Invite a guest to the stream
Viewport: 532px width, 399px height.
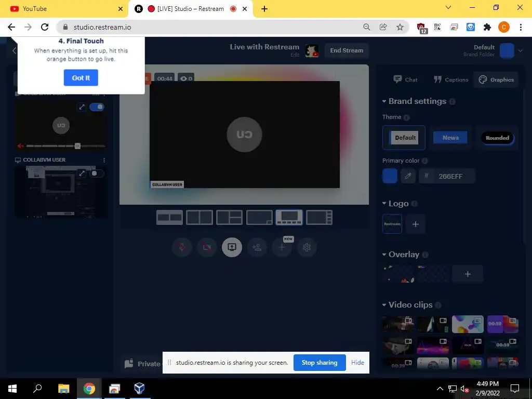pyautogui.click(x=257, y=247)
